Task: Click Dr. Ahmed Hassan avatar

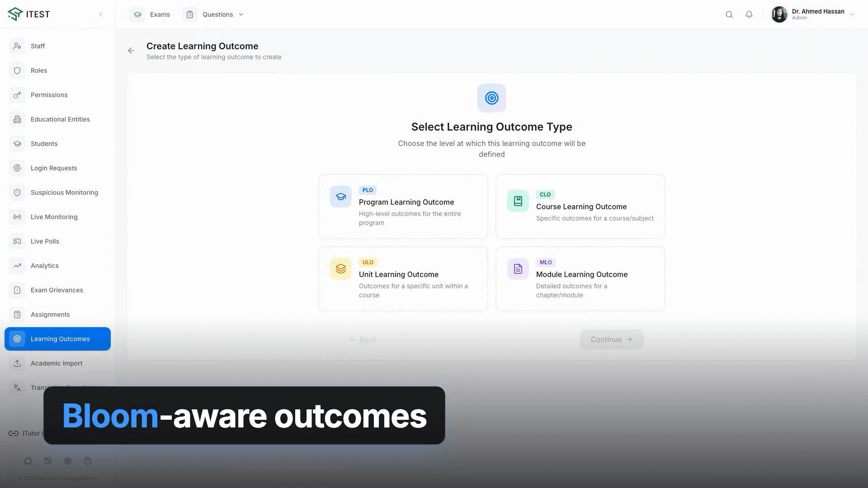Action: pos(779,14)
